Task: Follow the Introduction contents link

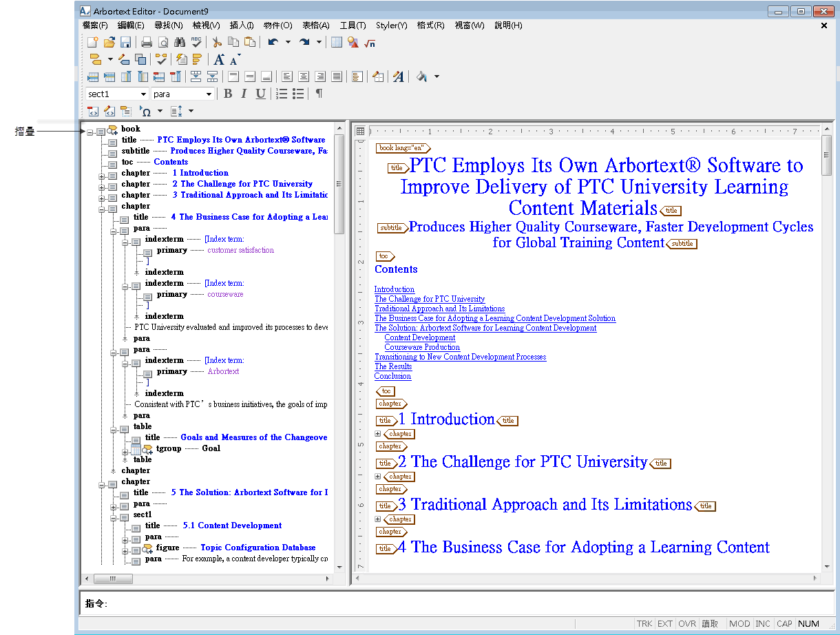Action: click(x=395, y=289)
